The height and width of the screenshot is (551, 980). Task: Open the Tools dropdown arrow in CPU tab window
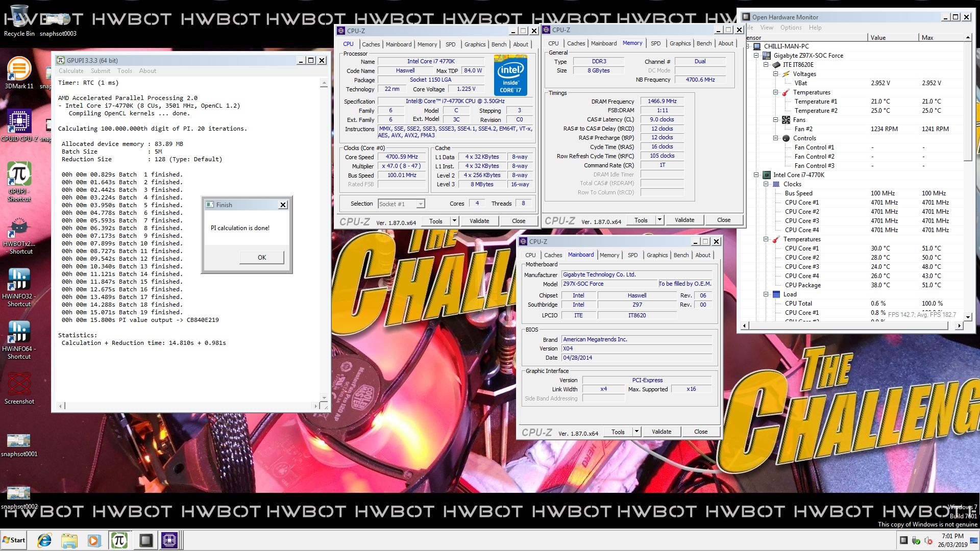pyautogui.click(x=454, y=221)
